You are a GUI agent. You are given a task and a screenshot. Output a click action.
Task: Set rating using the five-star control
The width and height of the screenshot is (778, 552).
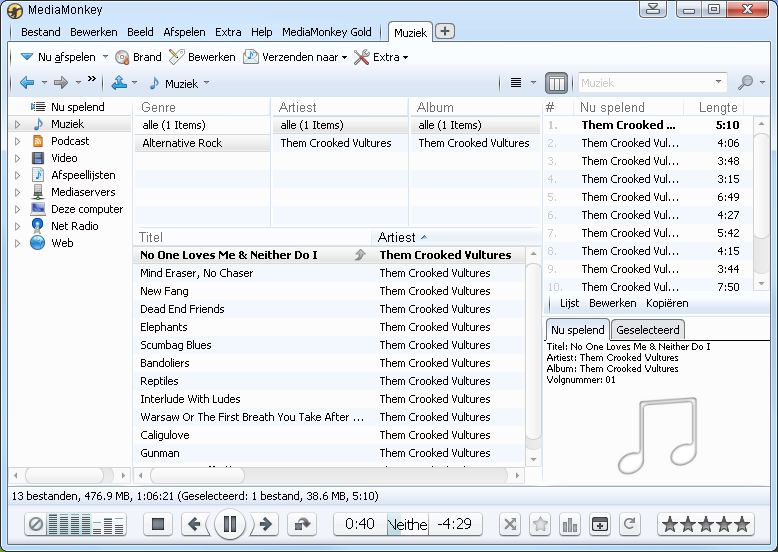[x=705, y=524]
